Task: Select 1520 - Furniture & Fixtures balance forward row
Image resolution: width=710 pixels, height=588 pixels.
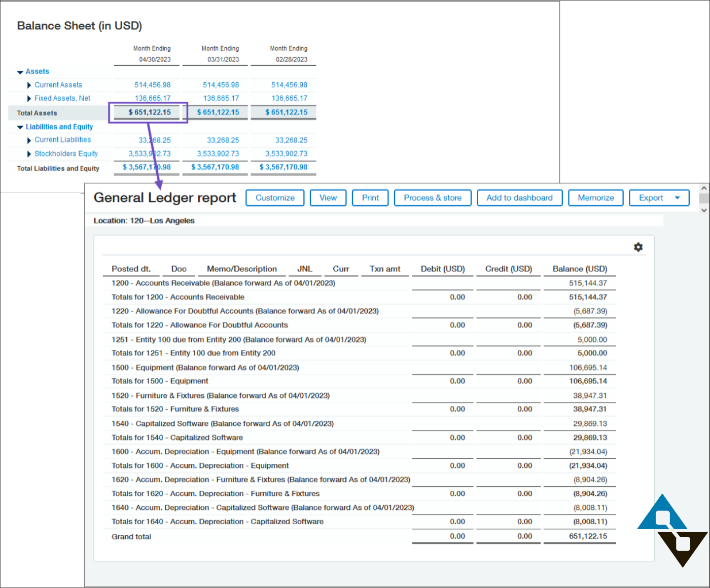Action: [x=360, y=395]
